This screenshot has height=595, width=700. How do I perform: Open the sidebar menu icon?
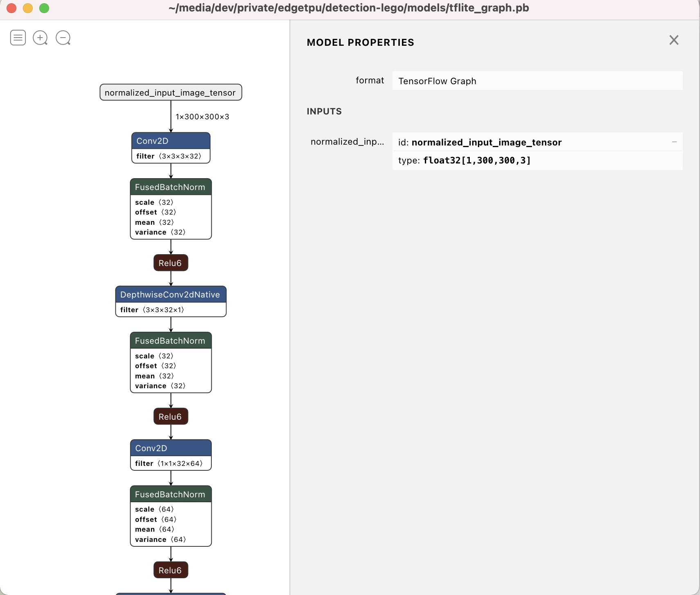(18, 38)
